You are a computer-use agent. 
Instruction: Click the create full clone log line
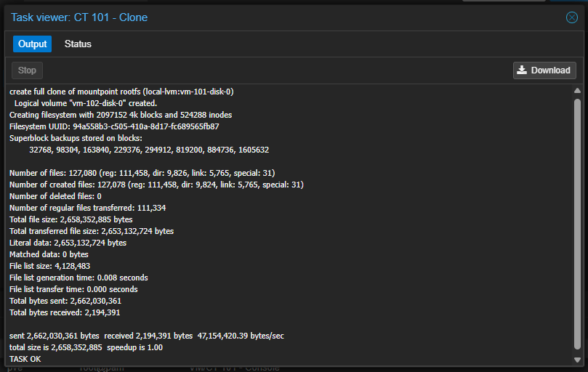click(x=121, y=92)
